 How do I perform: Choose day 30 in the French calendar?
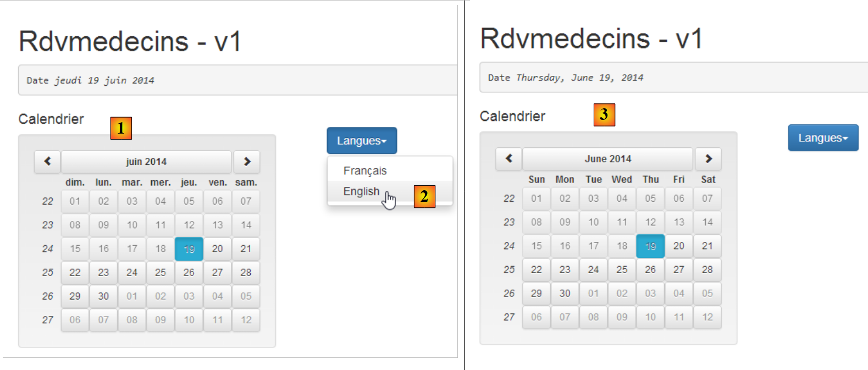(103, 296)
